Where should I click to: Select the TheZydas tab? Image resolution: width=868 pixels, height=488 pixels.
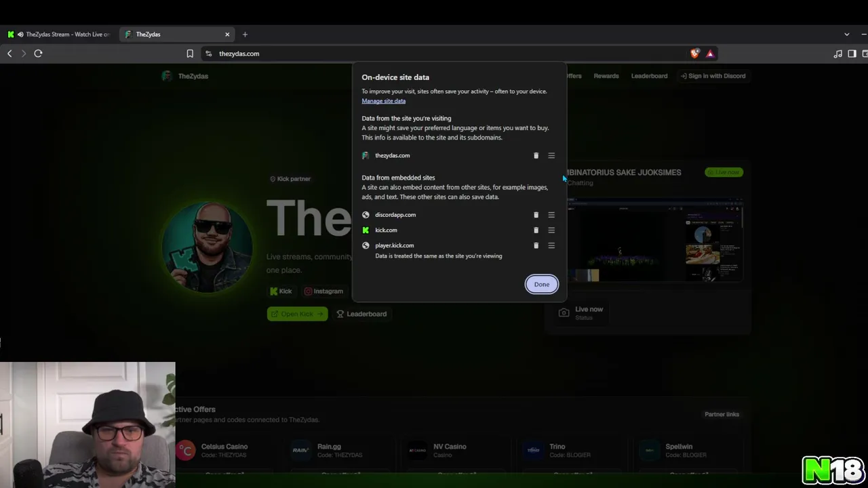(176, 35)
